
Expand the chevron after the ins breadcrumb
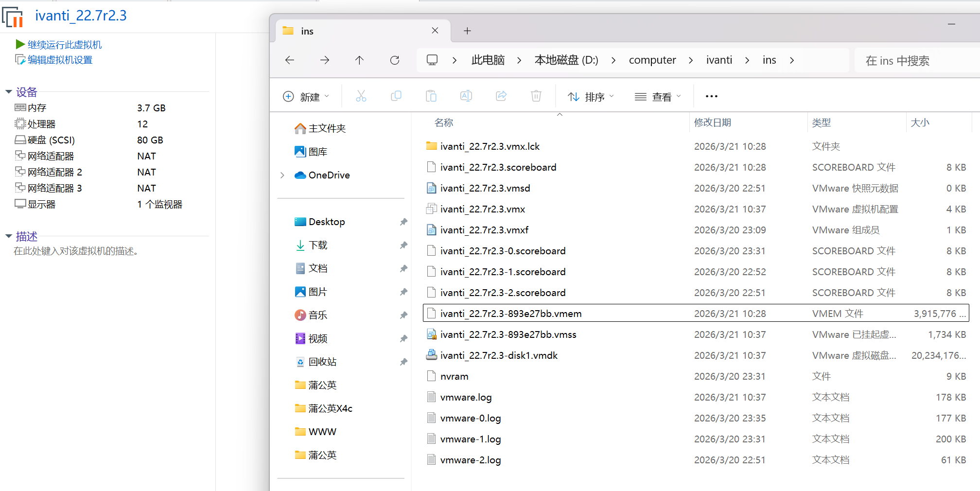792,60
